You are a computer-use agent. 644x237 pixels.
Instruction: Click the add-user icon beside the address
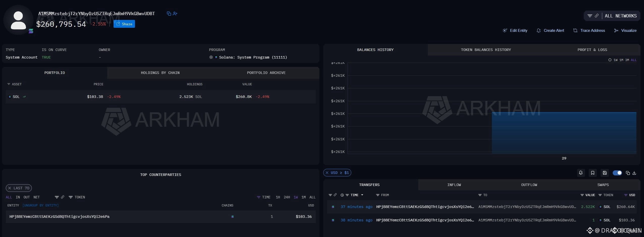[x=175, y=14]
